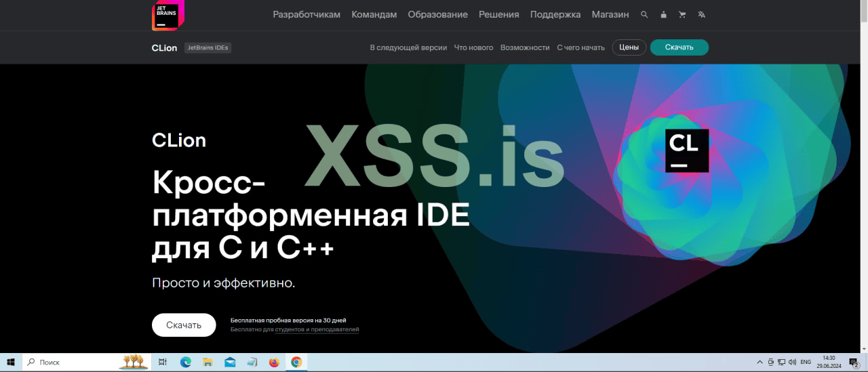Open the Образование menu
The image size is (868, 372).
(438, 14)
